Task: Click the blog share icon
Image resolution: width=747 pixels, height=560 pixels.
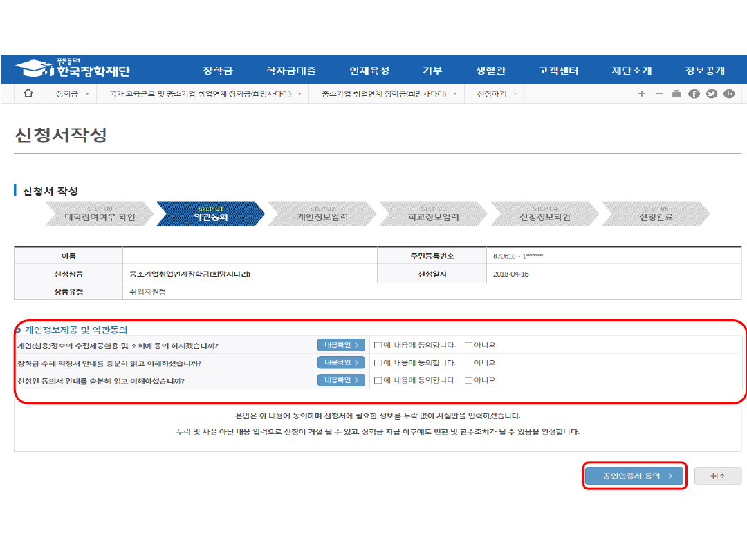Action: tap(728, 94)
